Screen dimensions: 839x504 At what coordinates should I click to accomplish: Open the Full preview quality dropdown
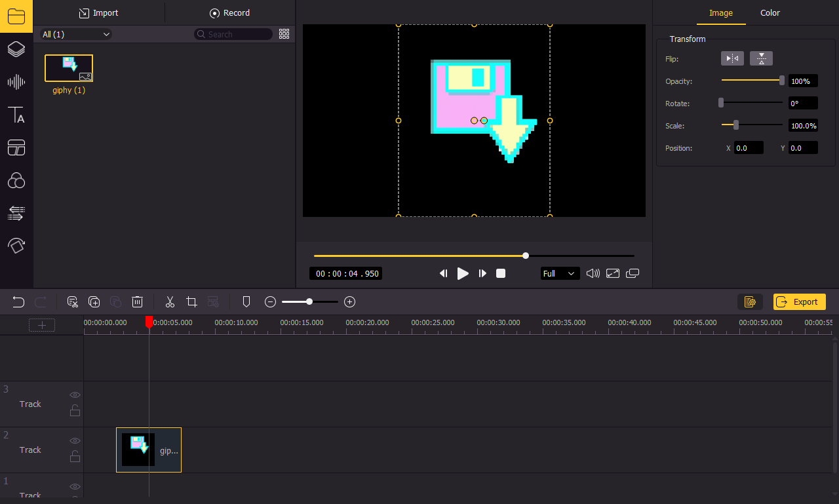pos(560,273)
